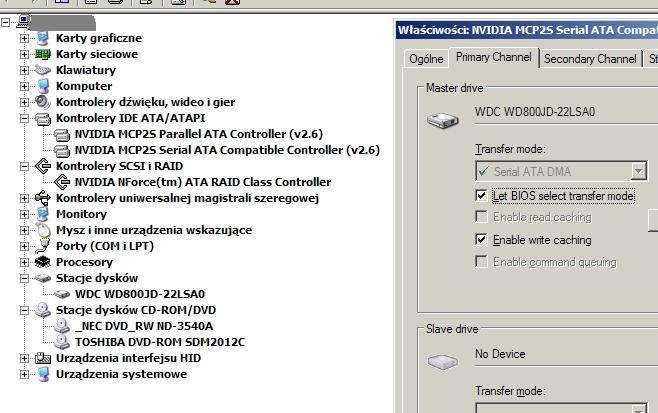The image size is (658, 413).
Task: Switch to the Secondary Channel tab
Action: coord(590,59)
